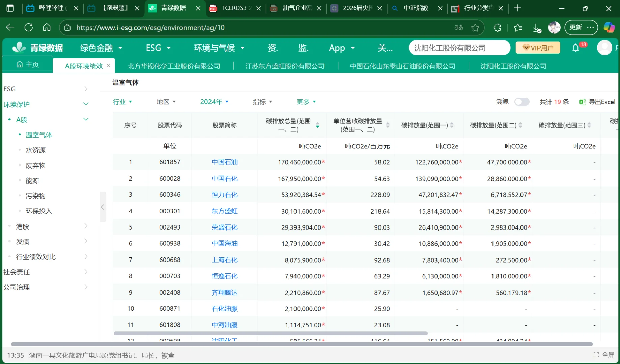Select 废弃物 in the sidebar
Viewport: 620px width, 364px height.
35,165
